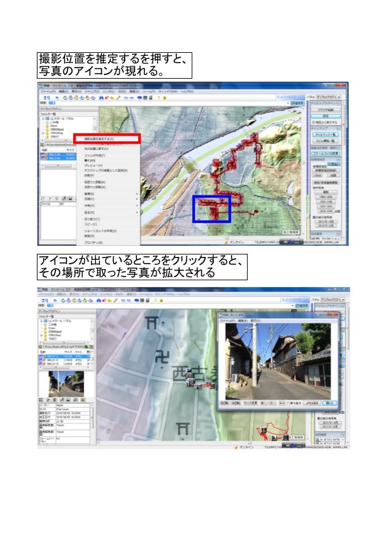This screenshot has width=392, height=555.
Task: Expand コントロールパネル tree node in shrine-map window
Action: 41,321
